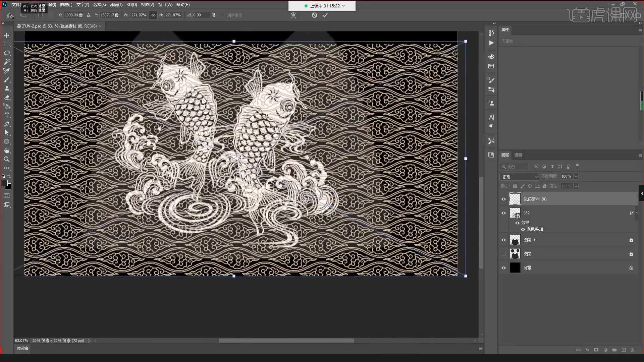Select the Type tool
644x362 pixels.
[x=7, y=115]
